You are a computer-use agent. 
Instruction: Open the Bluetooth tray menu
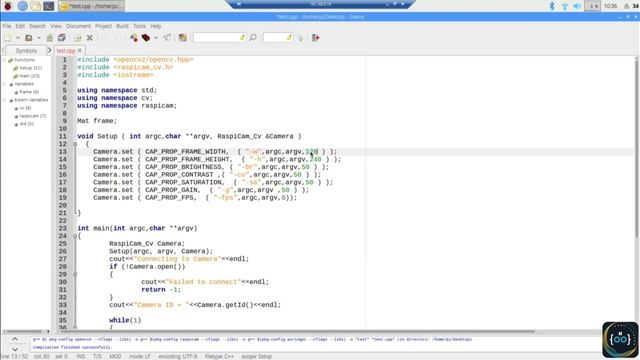[552, 6]
